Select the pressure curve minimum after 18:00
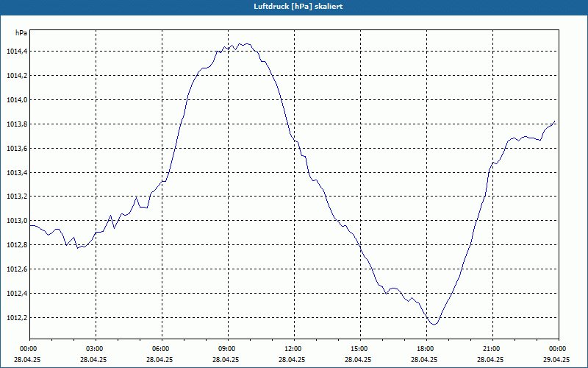Viewport: 588px width, 368px height. [434, 324]
